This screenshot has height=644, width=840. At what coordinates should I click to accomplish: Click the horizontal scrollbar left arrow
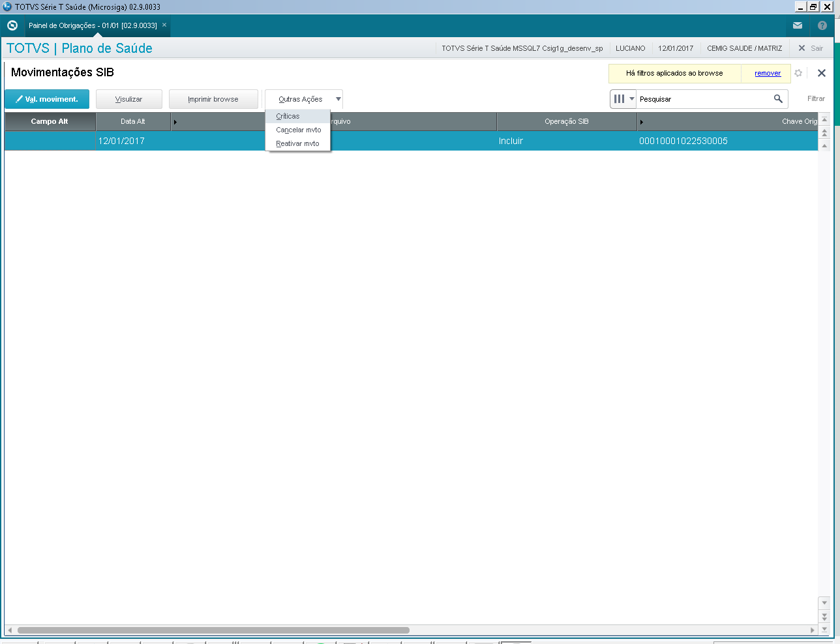9,630
